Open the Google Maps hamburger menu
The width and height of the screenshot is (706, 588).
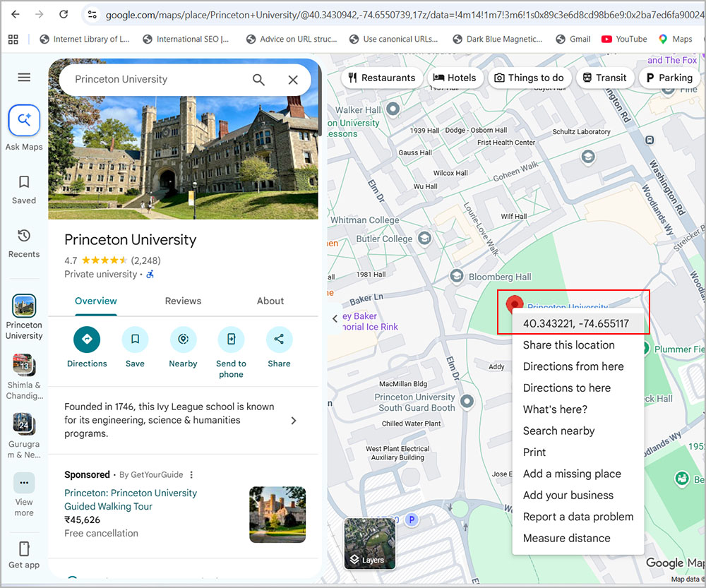(x=24, y=78)
